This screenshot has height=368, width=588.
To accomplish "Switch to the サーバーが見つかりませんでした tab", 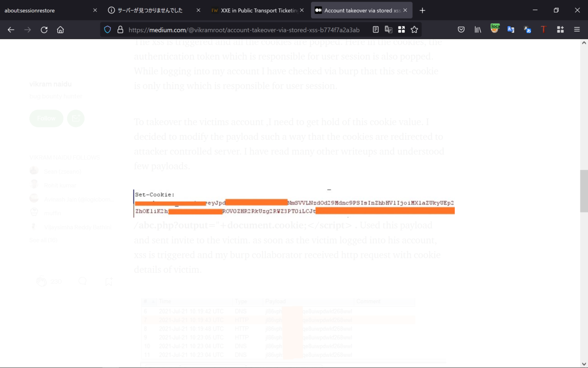I will (154, 10).
